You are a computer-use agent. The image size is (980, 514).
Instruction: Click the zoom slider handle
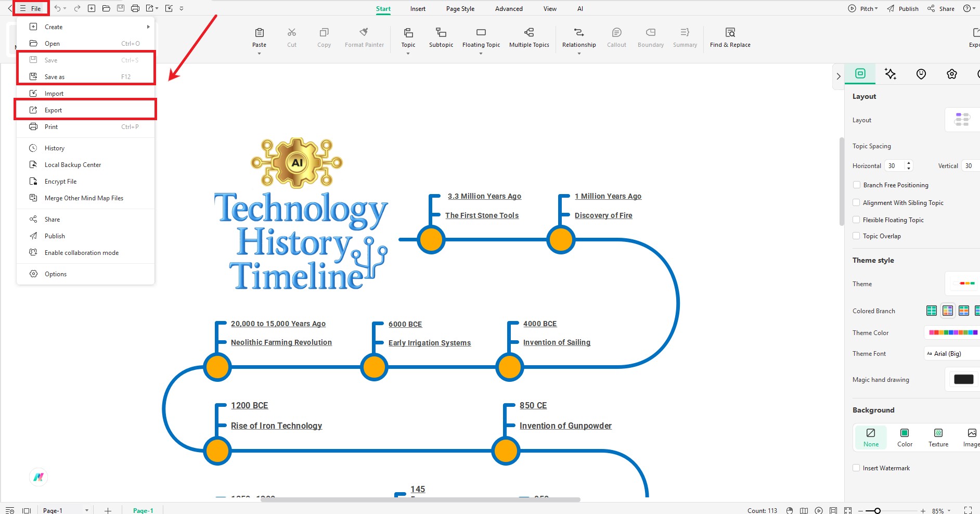click(877, 511)
